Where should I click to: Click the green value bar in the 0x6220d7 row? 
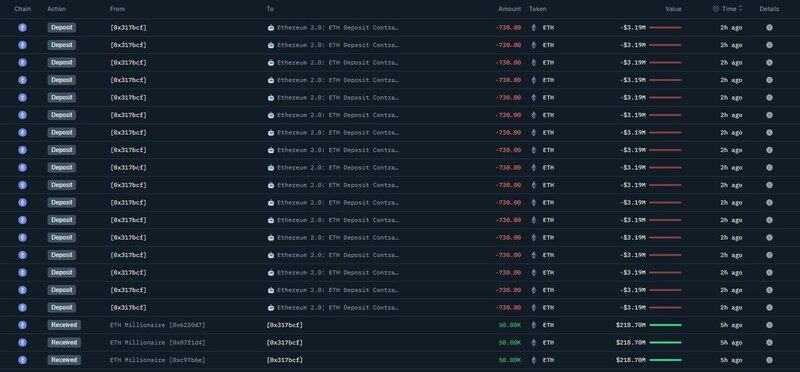[x=665, y=325]
